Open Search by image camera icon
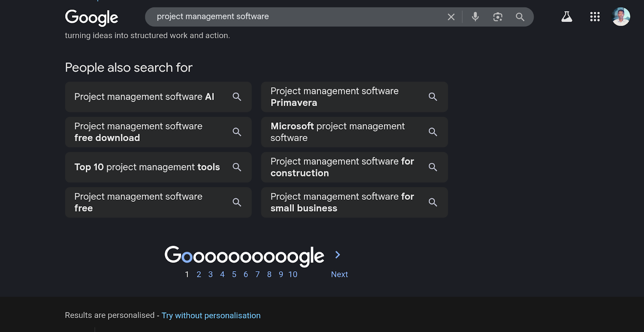644x332 pixels. (498, 17)
